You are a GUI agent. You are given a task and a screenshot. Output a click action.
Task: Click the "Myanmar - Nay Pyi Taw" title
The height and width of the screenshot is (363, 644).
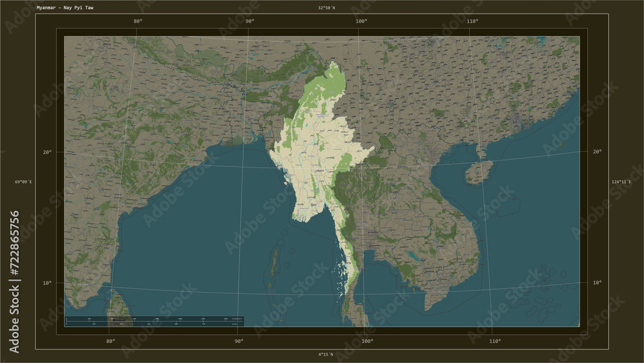pyautogui.click(x=65, y=8)
